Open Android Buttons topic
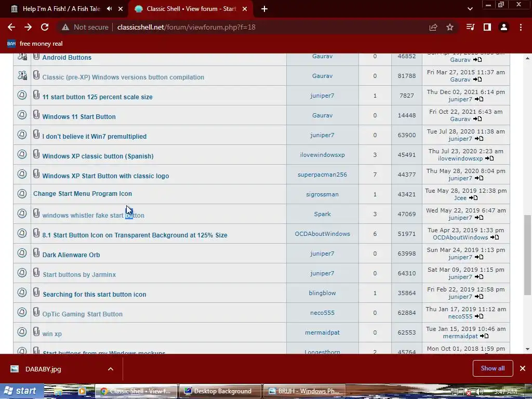Viewport: 532px width, 399px height. pos(67,57)
